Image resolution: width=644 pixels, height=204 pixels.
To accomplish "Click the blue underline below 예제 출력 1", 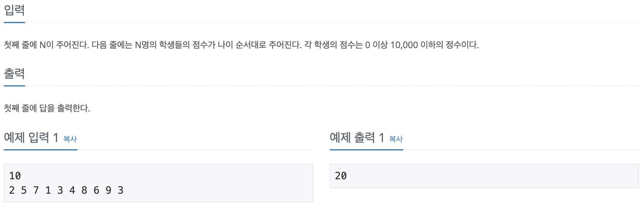I will tap(367, 150).
